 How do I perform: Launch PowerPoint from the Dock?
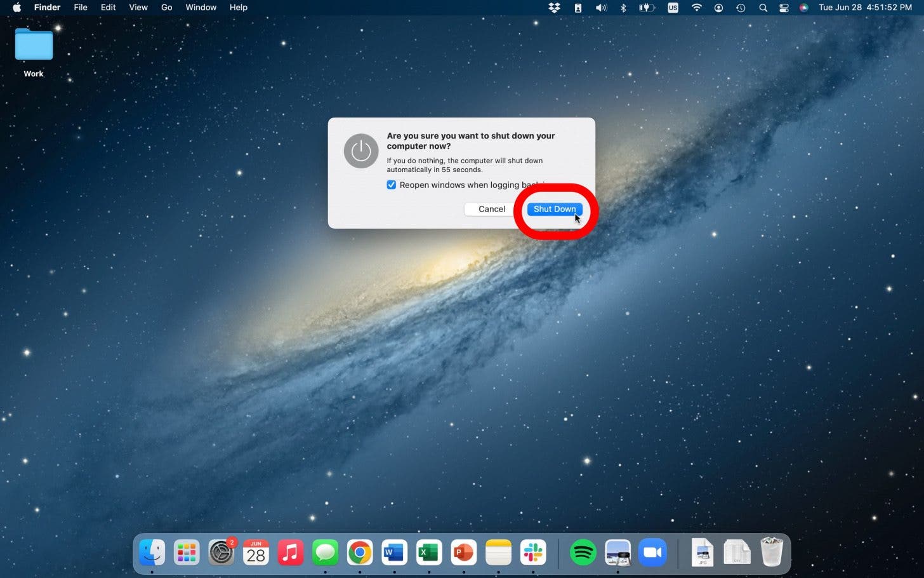463,552
